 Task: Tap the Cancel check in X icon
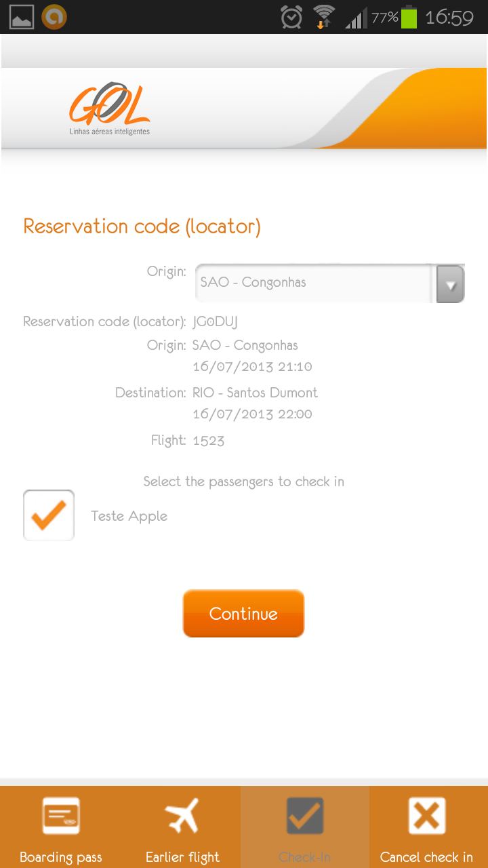pos(426,815)
